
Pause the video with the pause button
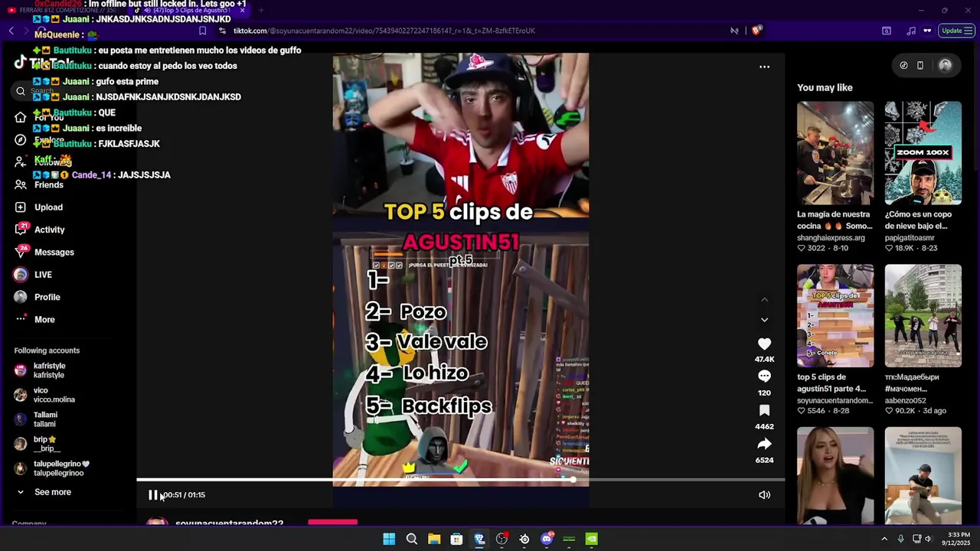pos(152,495)
